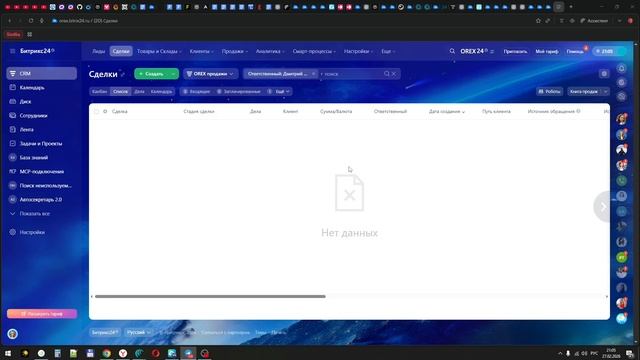The width and height of the screenshot is (640, 360).
Task: Collapse the left menu via hamburger icon
Action: (x=13, y=51)
